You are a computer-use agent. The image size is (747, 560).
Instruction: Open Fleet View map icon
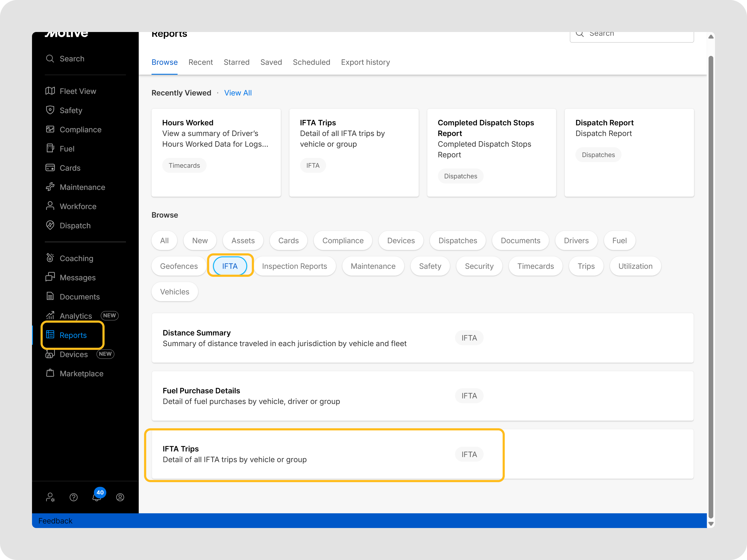(x=50, y=91)
